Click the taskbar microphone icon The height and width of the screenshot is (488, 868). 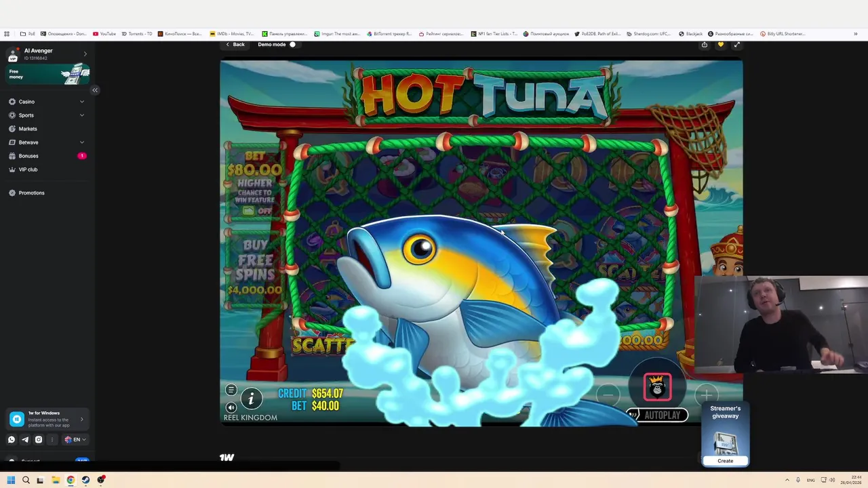[x=799, y=480]
